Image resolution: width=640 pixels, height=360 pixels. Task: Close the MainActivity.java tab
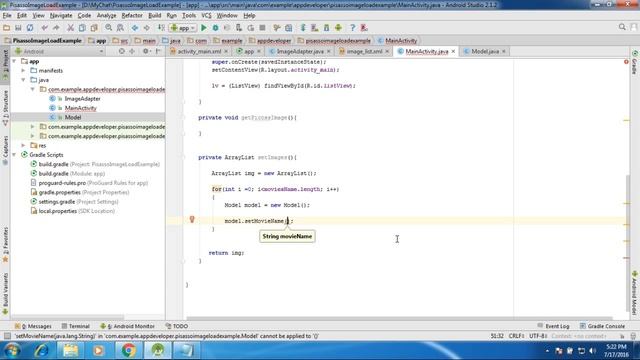coord(453,51)
